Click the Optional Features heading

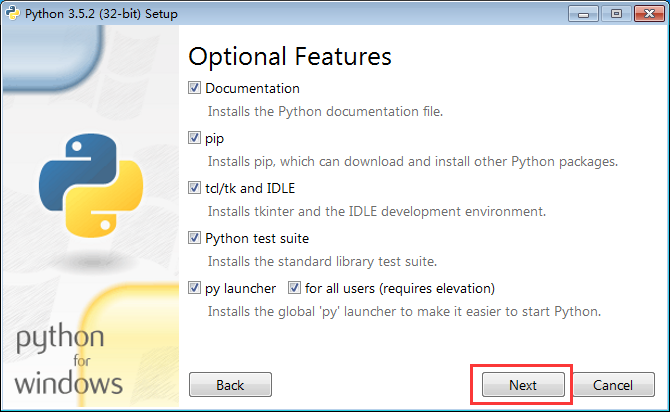tap(290, 57)
